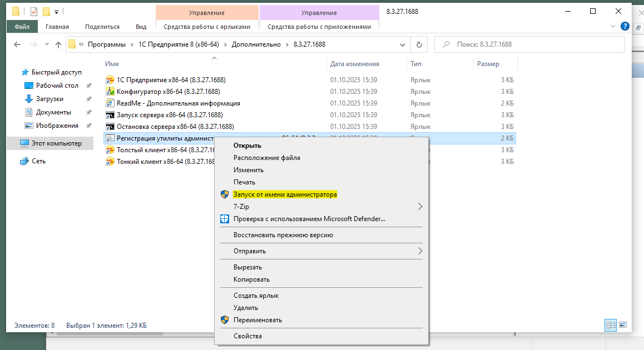644x350 pixels.
Task: Expand the 7-Zip submenu
Action: (x=420, y=207)
